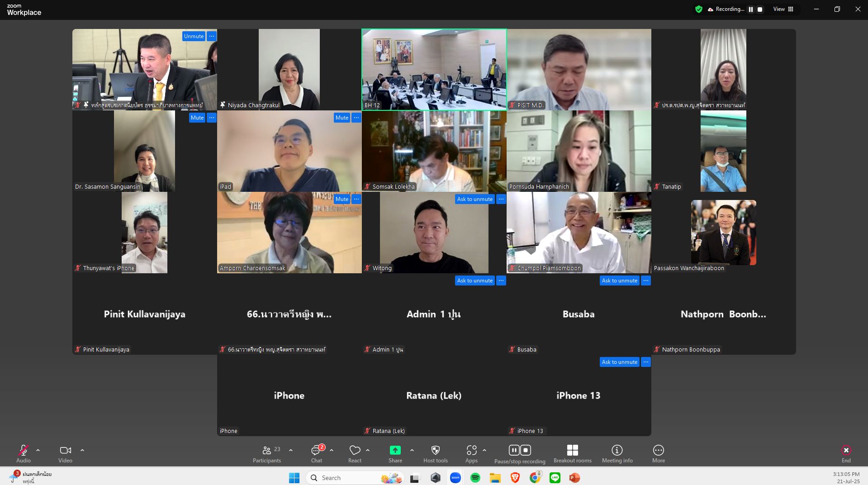This screenshot has width=868, height=485.
Task: Open Spotify from the taskbar
Action: coord(475,478)
